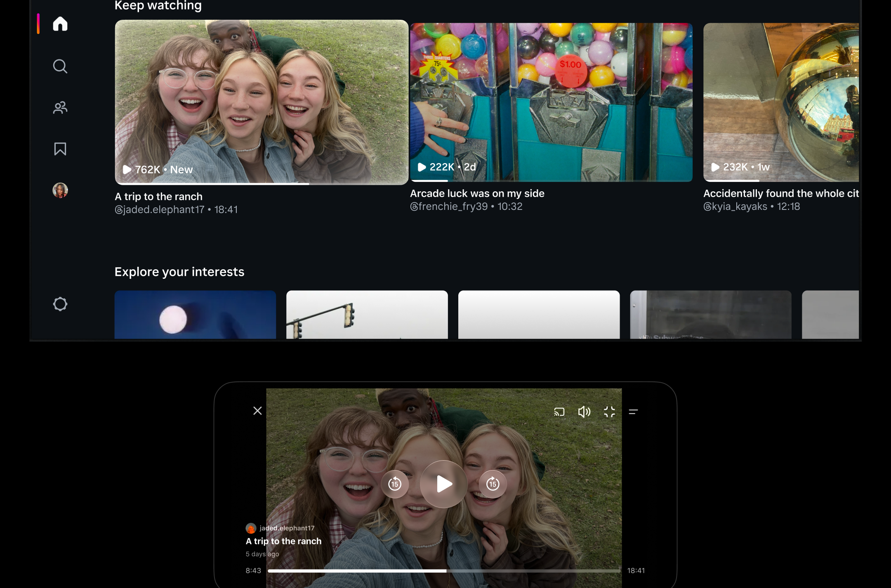Rewind the video 15 seconds

(395, 484)
